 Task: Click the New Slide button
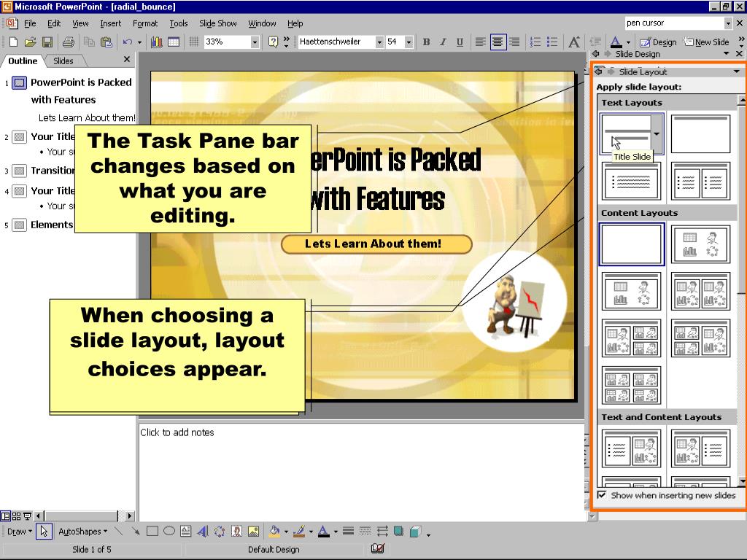pyautogui.click(x=706, y=42)
